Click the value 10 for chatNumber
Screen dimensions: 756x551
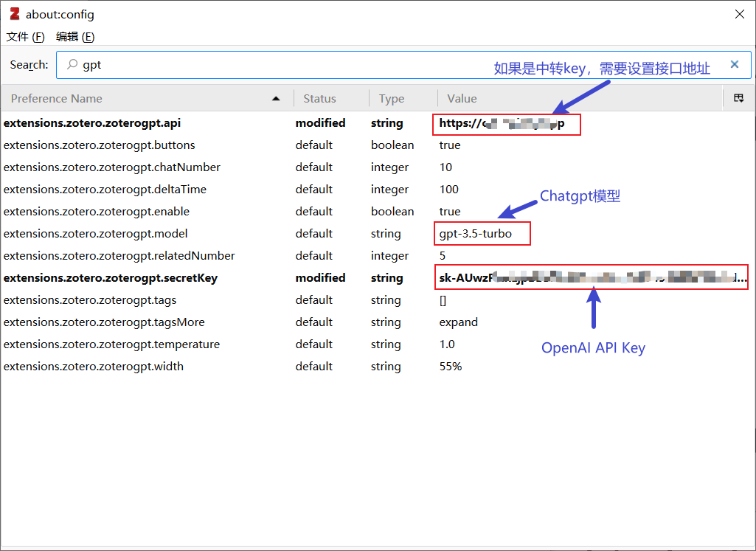tap(445, 167)
